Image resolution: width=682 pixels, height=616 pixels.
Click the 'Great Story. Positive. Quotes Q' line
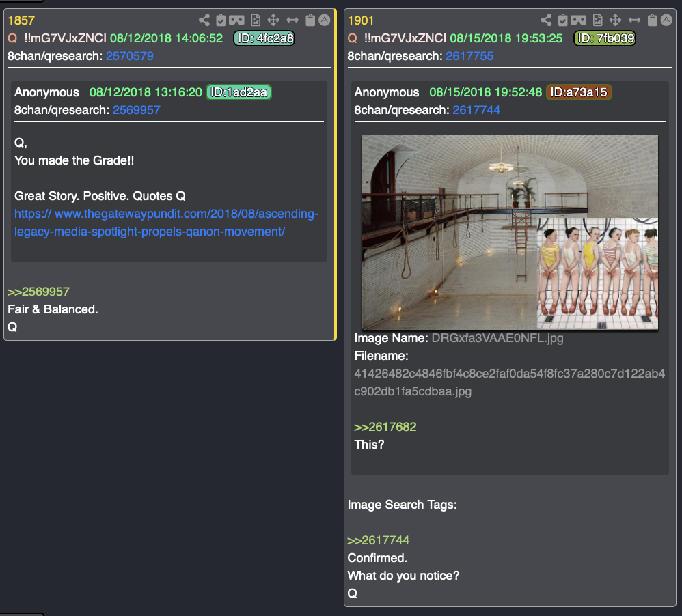pos(100,197)
